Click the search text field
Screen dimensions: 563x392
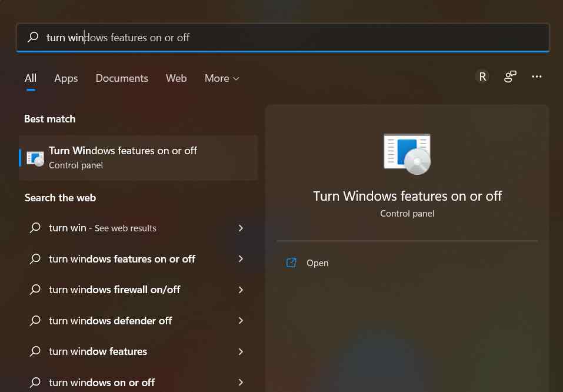[x=283, y=37]
